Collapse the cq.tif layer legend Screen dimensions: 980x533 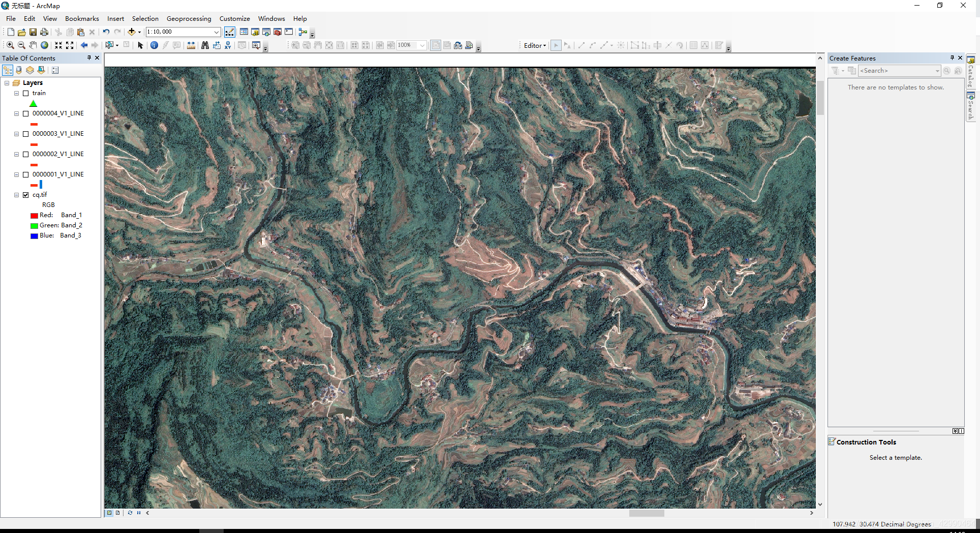[16, 195]
